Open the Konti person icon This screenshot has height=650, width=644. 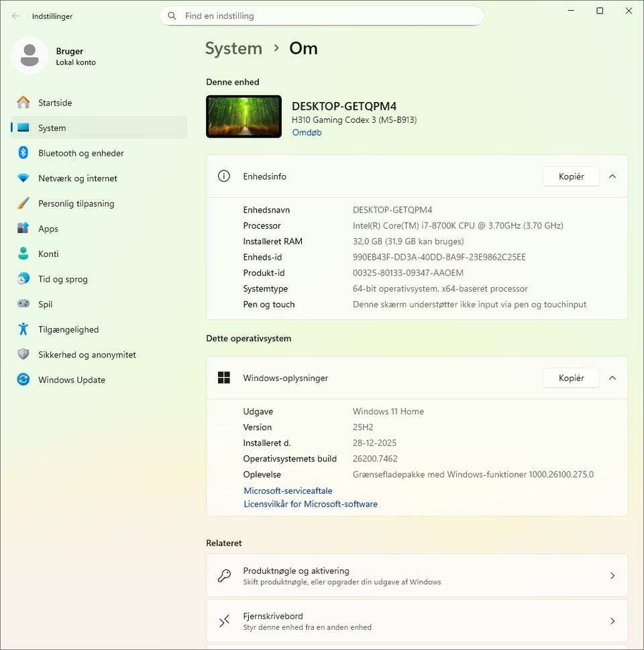23,254
